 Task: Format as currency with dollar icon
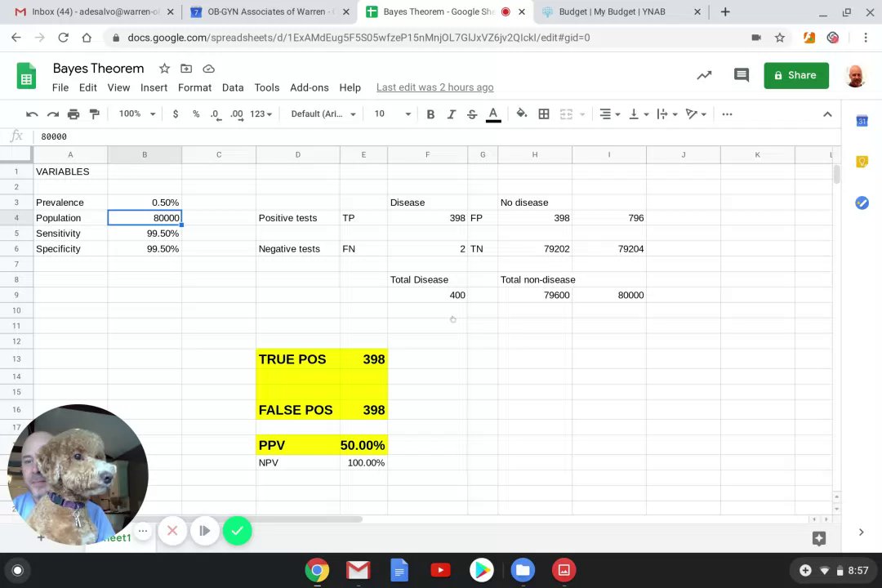click(176, 114)
